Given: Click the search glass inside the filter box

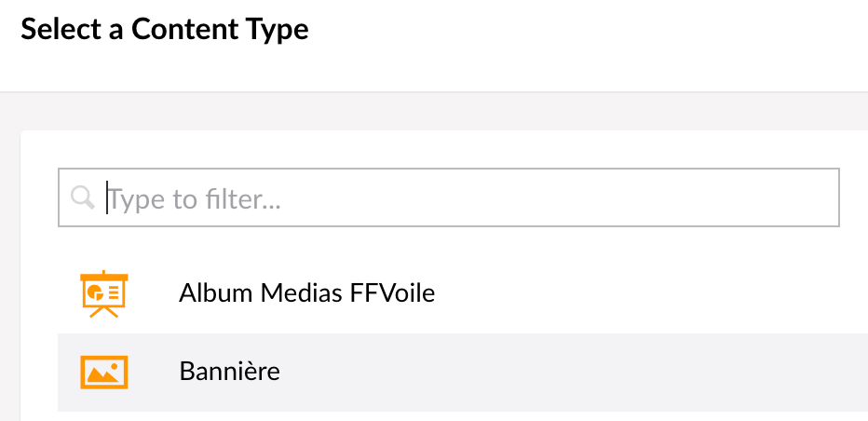Looking at the screenshot, I should coord(83,197).
